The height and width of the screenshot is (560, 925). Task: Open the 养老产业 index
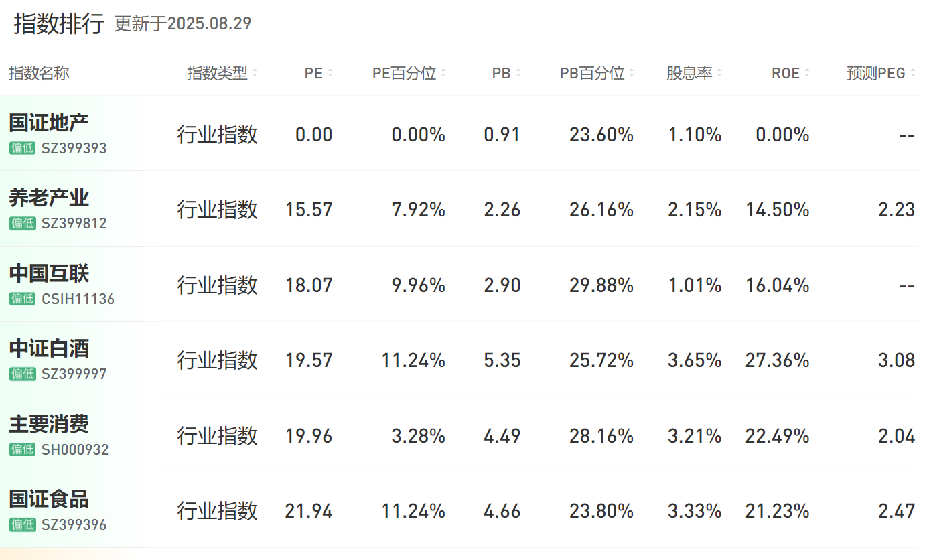click(x=49, y=198)
